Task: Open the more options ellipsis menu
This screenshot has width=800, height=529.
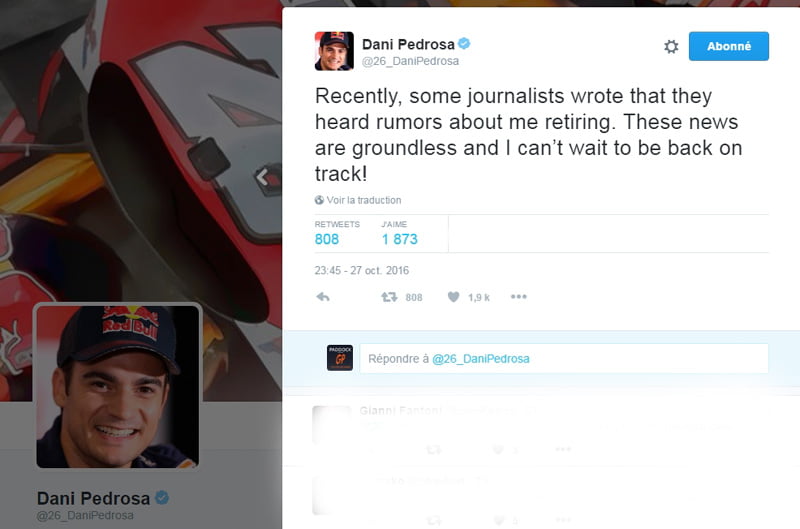Action: (x=518, y=297)
